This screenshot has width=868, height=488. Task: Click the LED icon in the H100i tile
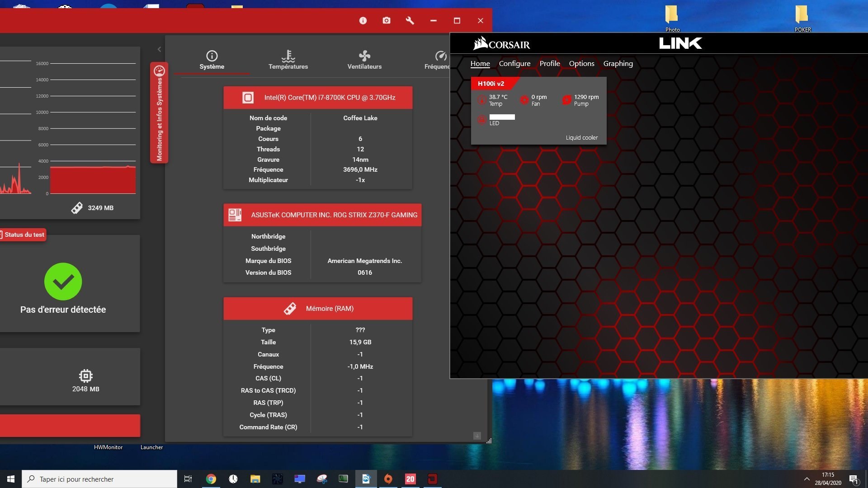coord(482,120)
